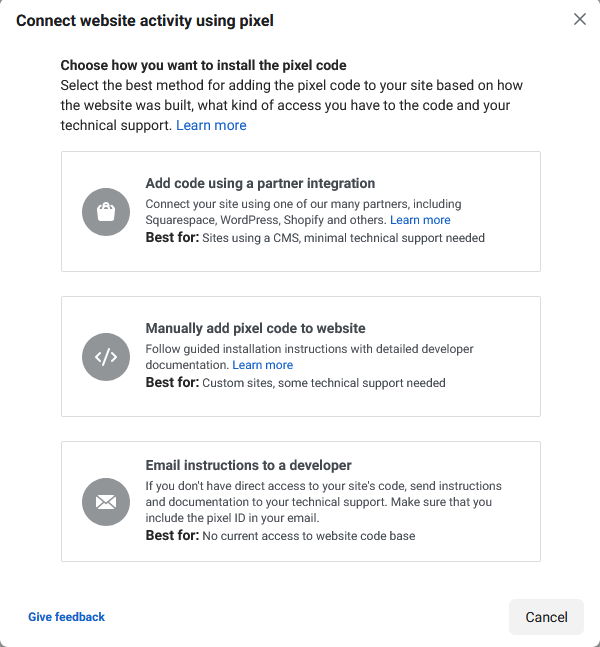This screenshot has width=600, height=647.
Task: Click the code brackets icon
Action: coord(106,357)
